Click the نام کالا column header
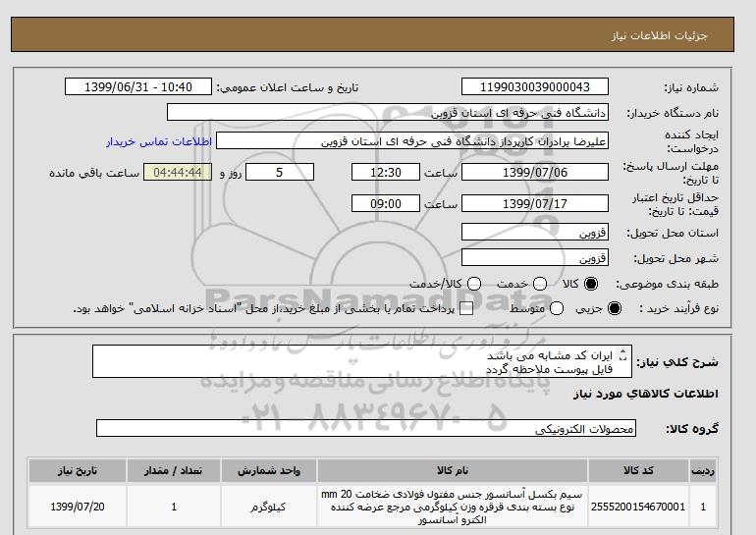The image size is (756, 535). point(453,470)
